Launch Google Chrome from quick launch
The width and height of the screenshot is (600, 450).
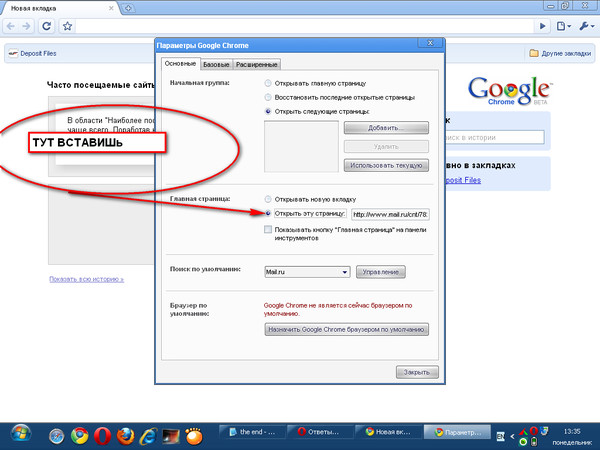point(79,436)
